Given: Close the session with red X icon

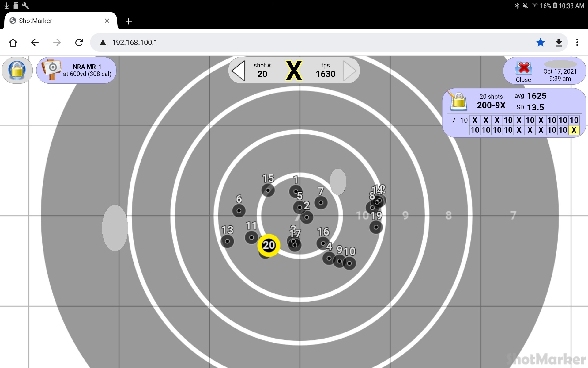Looking at the screenshot, I should [x=523, y=69].
